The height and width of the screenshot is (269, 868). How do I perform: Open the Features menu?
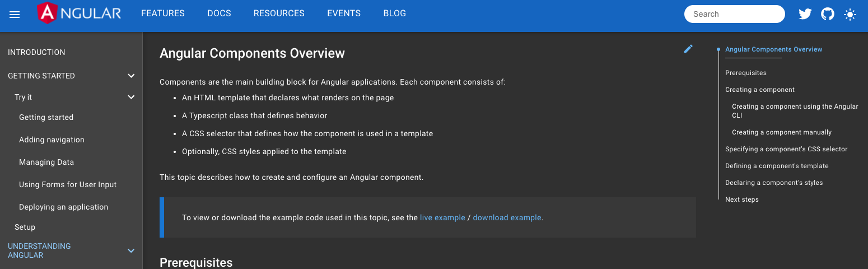click(163, 13)
